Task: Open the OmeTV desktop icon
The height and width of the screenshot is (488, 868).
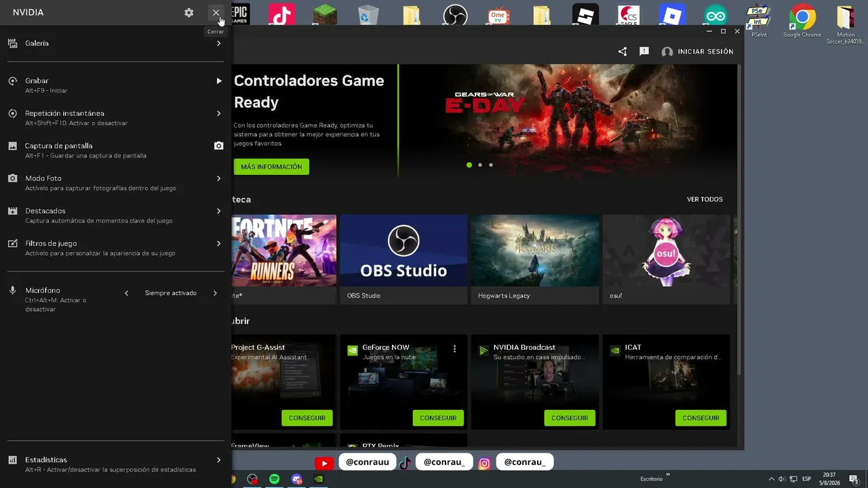Action: click(x=498, y=15)
